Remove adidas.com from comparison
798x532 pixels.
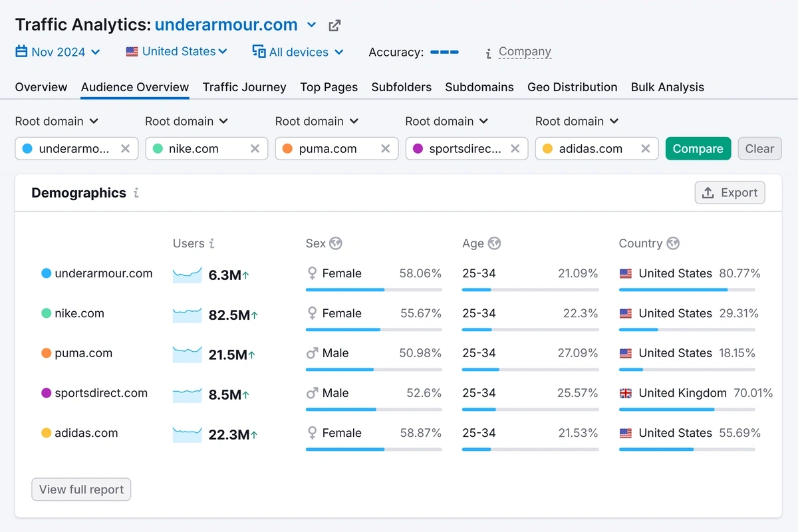(x=645, y=149)
